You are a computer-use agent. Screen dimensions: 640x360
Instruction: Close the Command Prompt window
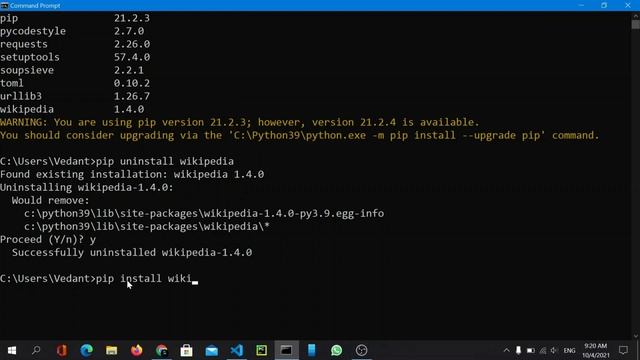pyautogui.click(x=628, y=5)
